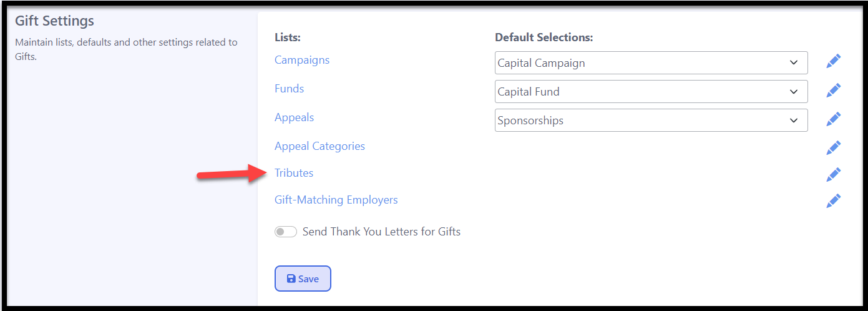
Task: Click the Send Thank You Letters label
Action: (381, 232)
